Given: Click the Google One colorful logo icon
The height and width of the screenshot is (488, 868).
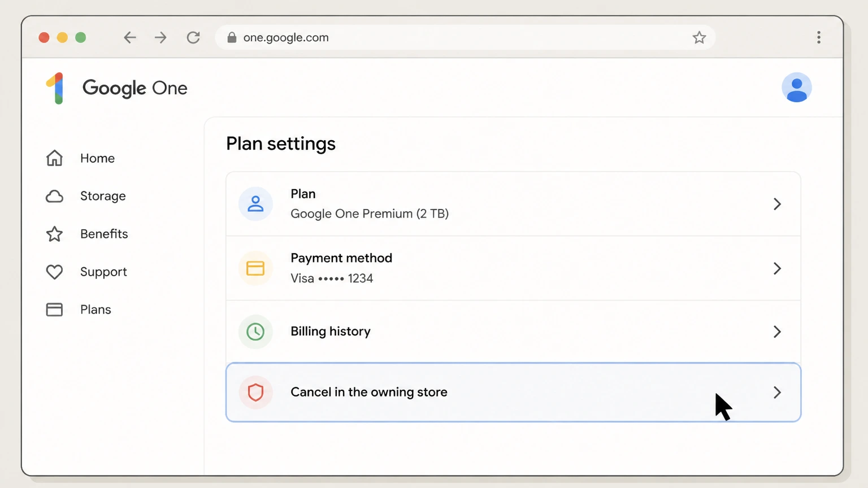Looking at the screenshot, I should pyautogui.click(x=55, y=88).
